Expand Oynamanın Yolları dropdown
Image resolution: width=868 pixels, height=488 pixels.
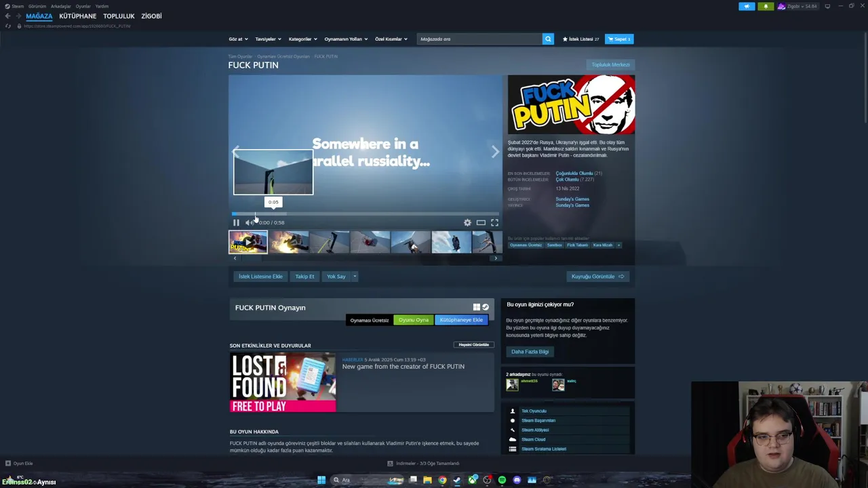(346, 39)
